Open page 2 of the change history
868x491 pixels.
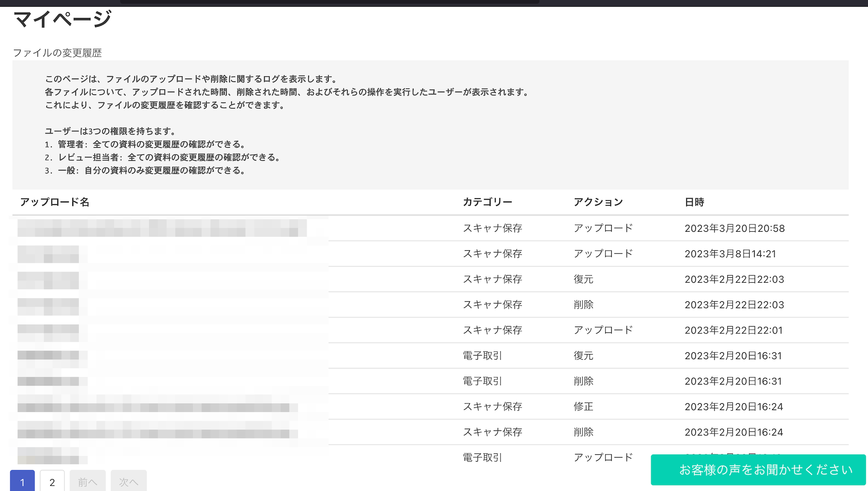point(52,482)
